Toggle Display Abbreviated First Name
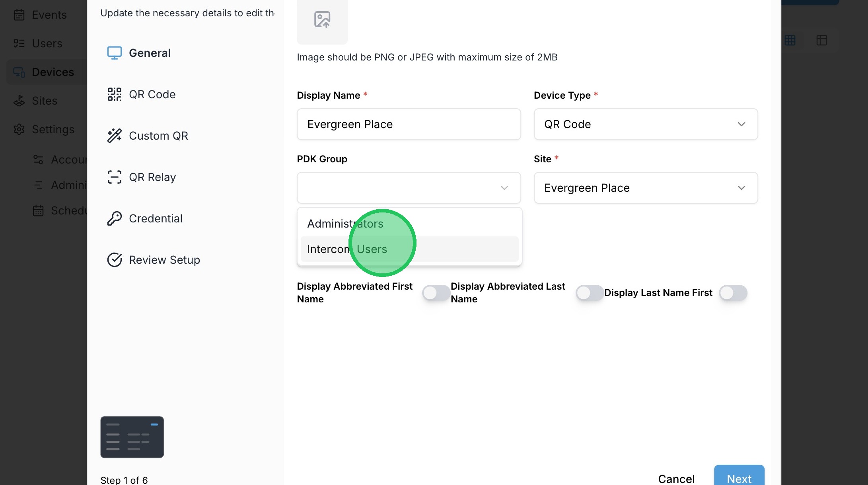This screenshot has height=485, width=868. pos(436,293)
